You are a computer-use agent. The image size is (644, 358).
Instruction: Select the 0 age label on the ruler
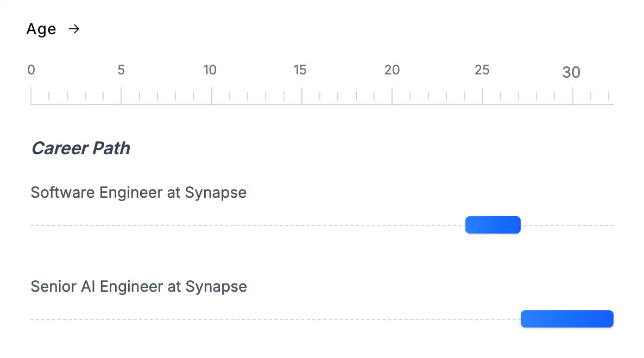[x=31, y=70]
